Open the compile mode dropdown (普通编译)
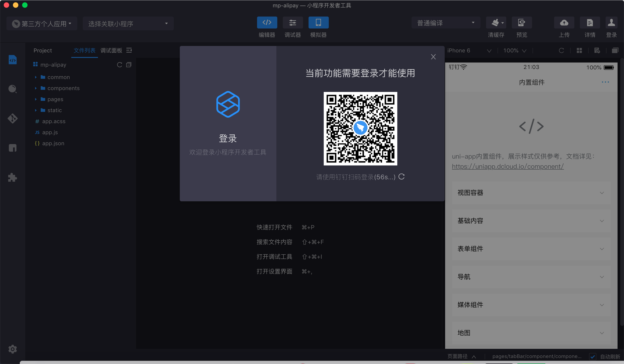 [445, 23]
